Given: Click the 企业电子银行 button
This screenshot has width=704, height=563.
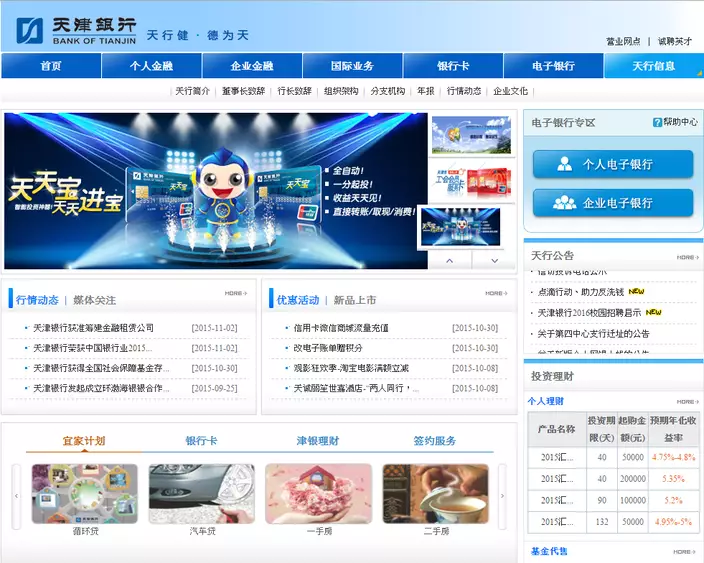Looking at the screenshot, I should 612,203.
